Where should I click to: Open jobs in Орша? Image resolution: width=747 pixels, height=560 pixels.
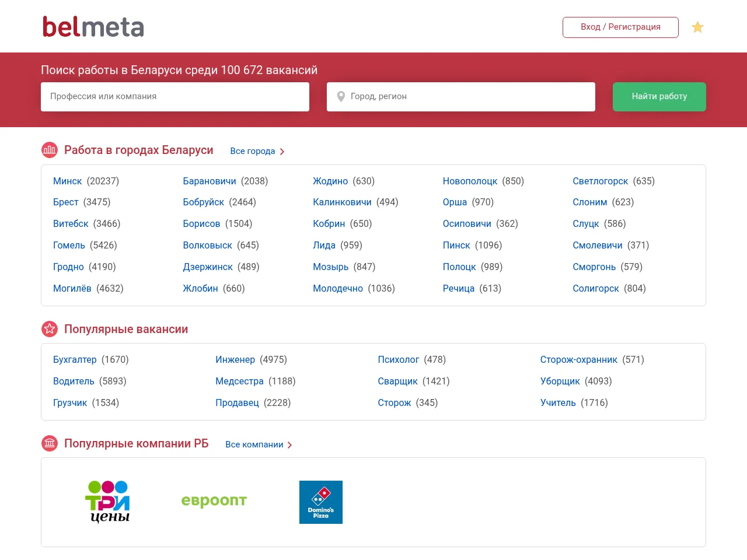pyautogui.click(x=455, y=202)
